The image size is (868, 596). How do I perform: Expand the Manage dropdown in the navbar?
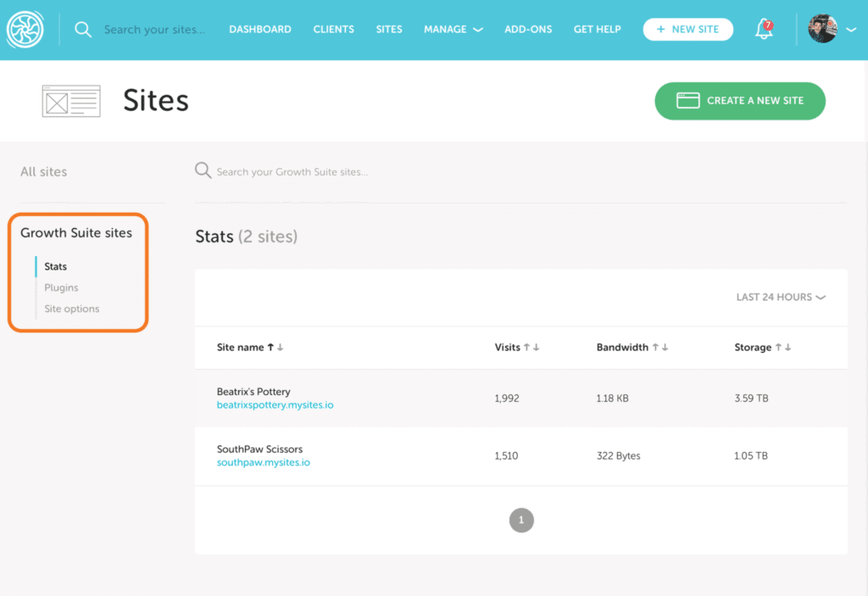click(x=453, y=29)
